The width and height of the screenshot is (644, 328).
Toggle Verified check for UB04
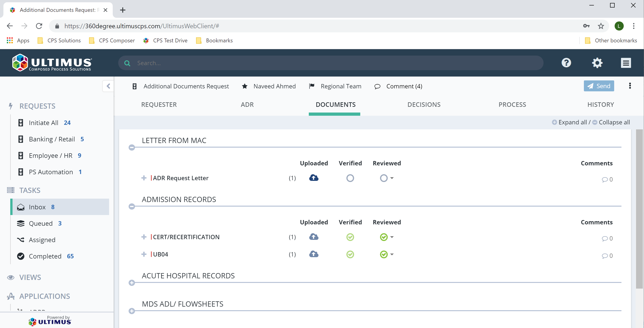[350, 254]
